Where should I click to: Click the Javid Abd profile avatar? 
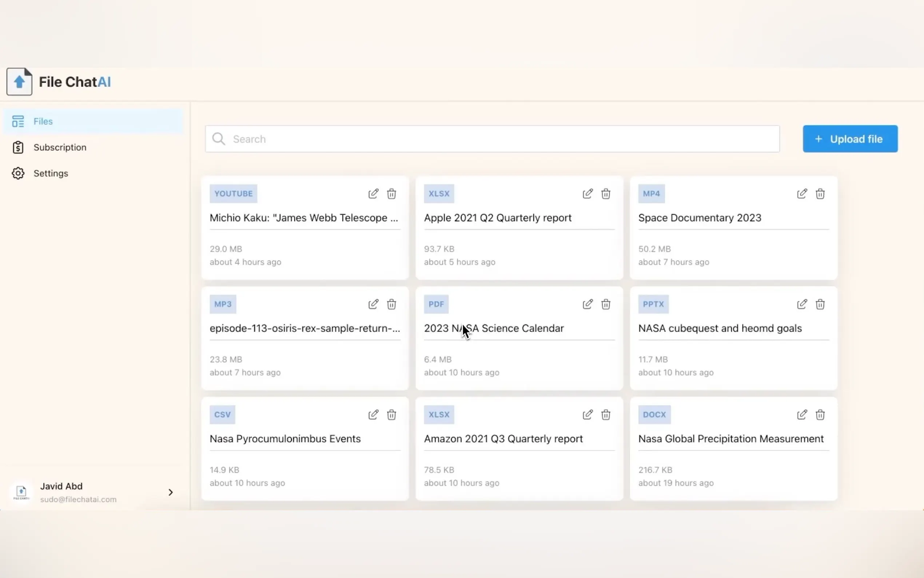click(x=21, y=492)
